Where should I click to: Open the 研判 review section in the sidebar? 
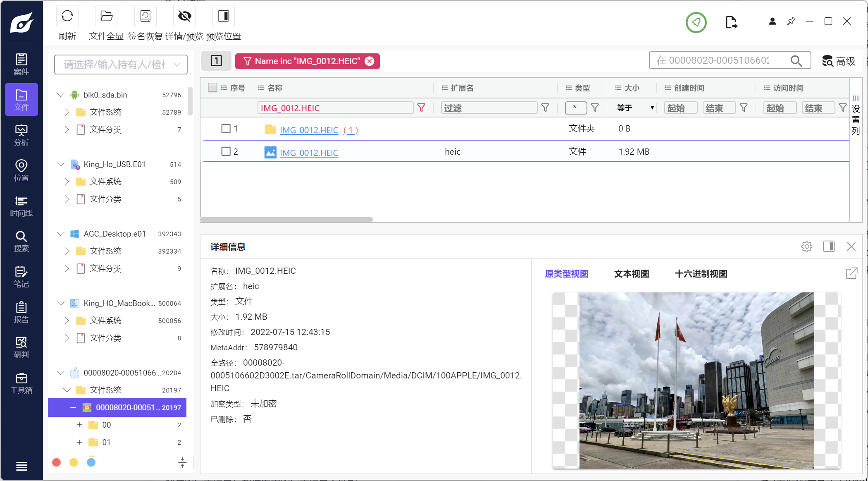click(x=21, y=347)
